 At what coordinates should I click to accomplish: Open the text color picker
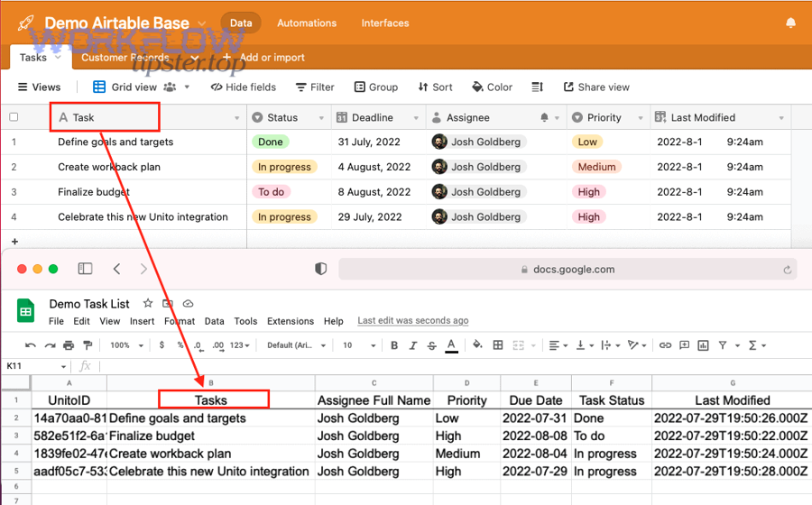[452, 345]
